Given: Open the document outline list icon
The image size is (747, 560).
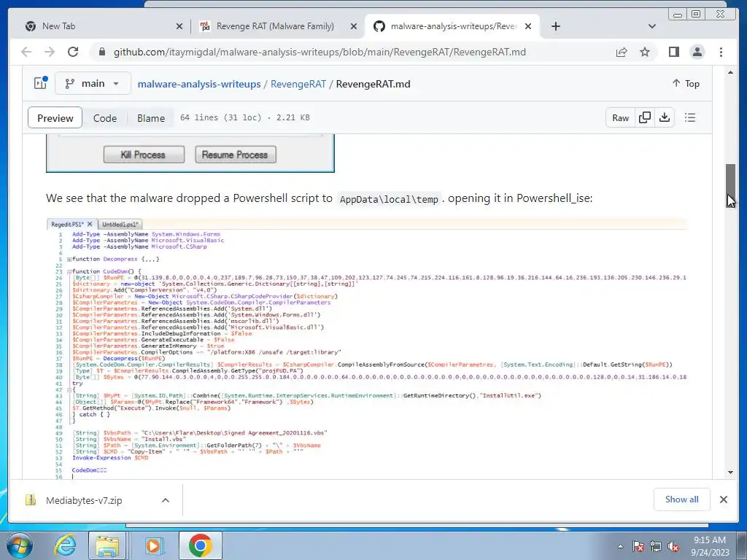Looking at the screenshot, I should (690, 117).
